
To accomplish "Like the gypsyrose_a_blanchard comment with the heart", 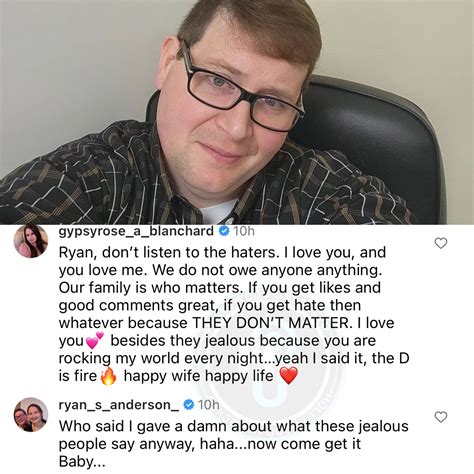I will (x=441, y=243).
